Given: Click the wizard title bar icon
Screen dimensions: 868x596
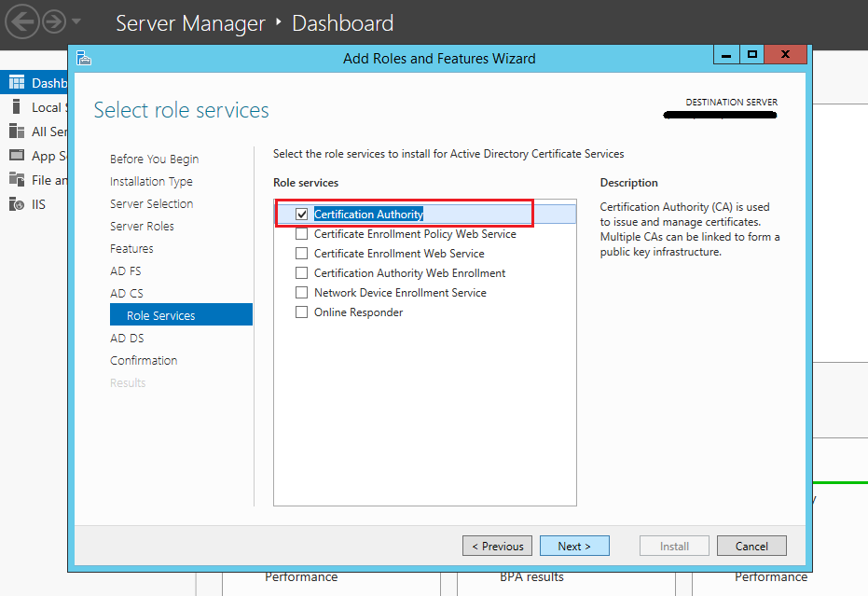Looking at the screenshot, I should point(84,58).
